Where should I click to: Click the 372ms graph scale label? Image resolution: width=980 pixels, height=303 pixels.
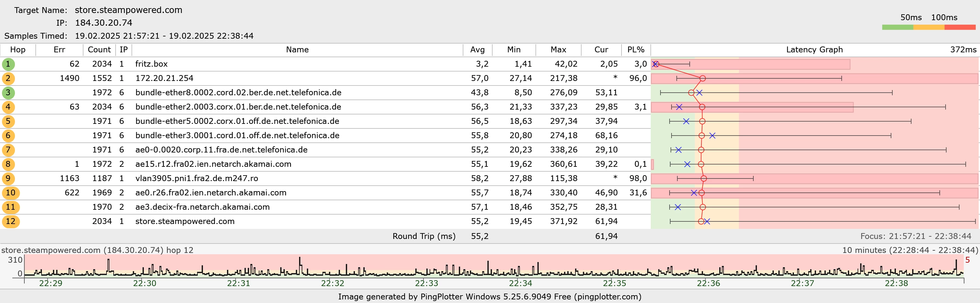963,49
